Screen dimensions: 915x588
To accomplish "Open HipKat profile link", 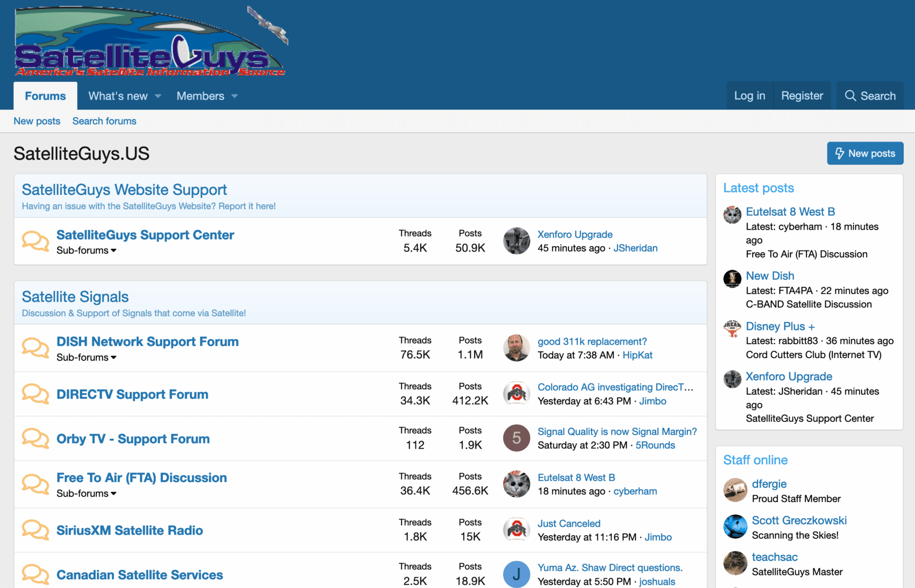I will (x=637, y=356).
